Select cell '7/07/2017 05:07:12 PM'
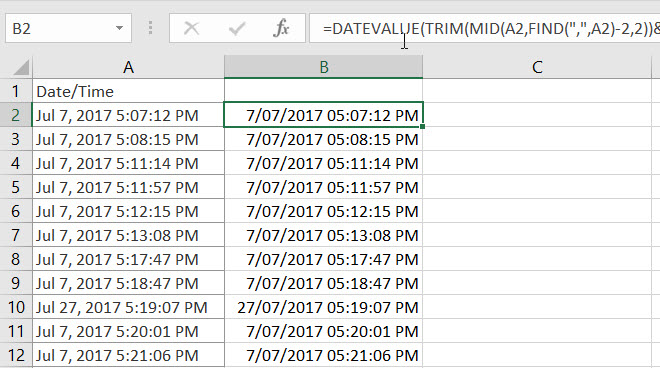The height and width of the screenshot is (368, 660). (x=323, y=115)
